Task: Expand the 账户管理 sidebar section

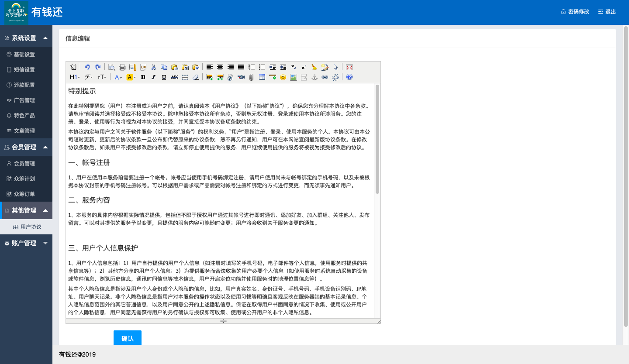Action: click(26, 243)
